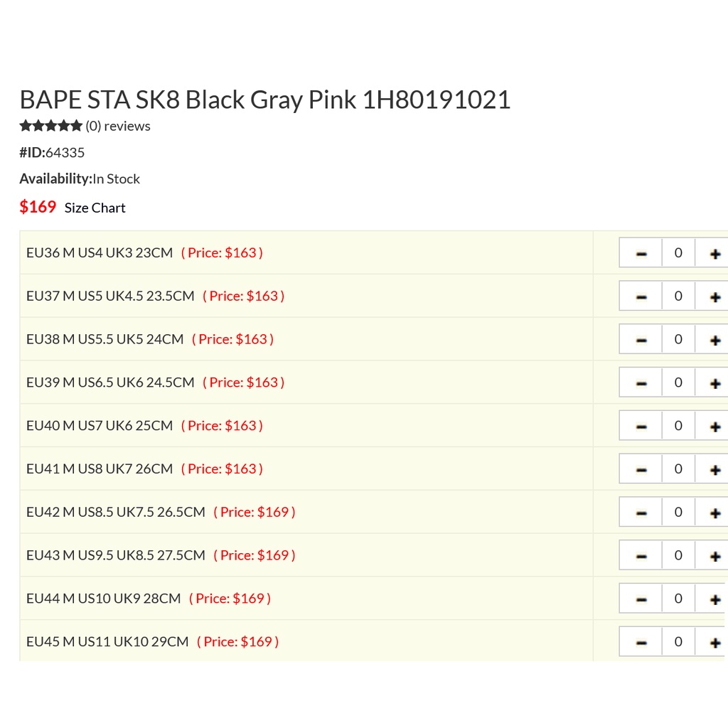Screen dimensions: 728x728
Task: Decrease quantity for EU38 US5.5 size
Action: (x=641, y=339)
